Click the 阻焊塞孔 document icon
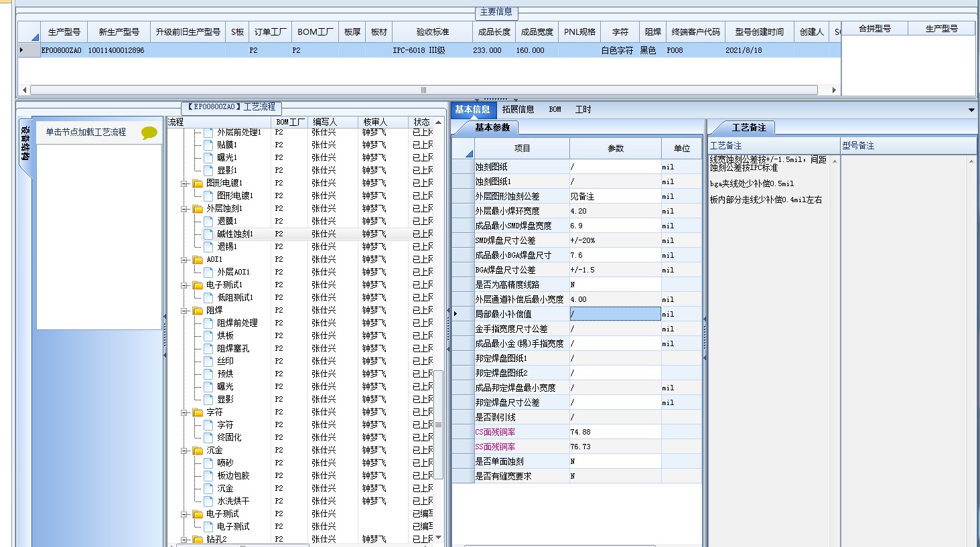Screen dimensions: 980x547 (208, 349)
